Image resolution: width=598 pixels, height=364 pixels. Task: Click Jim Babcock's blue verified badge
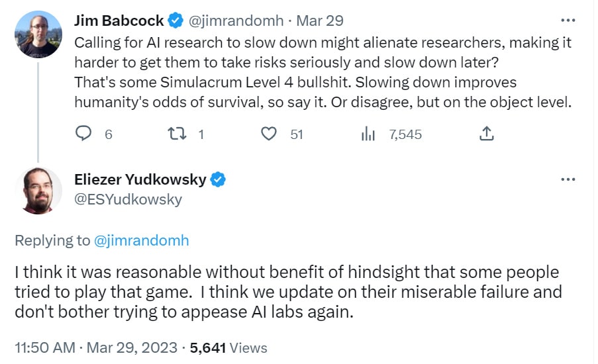pos(175,21)
